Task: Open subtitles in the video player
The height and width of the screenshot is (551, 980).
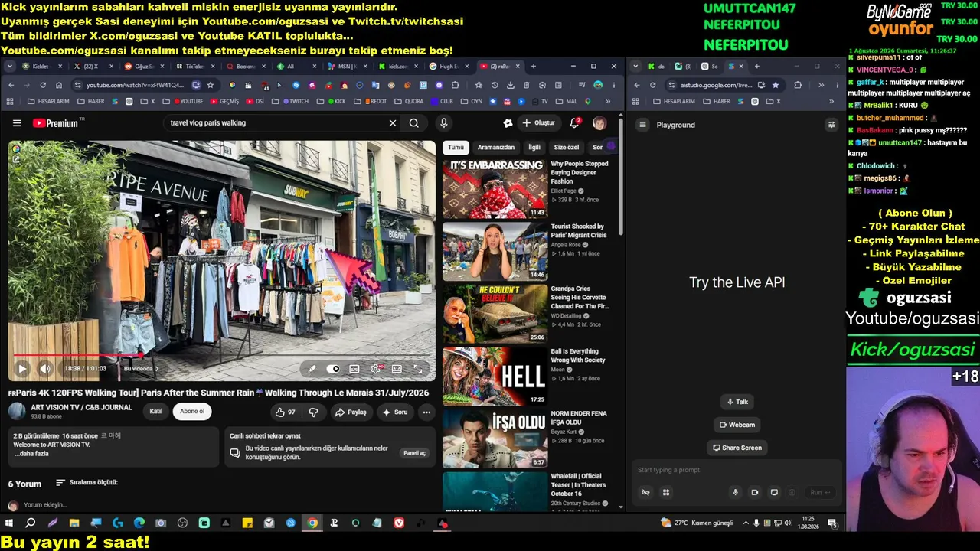Action: coord(354,369)
